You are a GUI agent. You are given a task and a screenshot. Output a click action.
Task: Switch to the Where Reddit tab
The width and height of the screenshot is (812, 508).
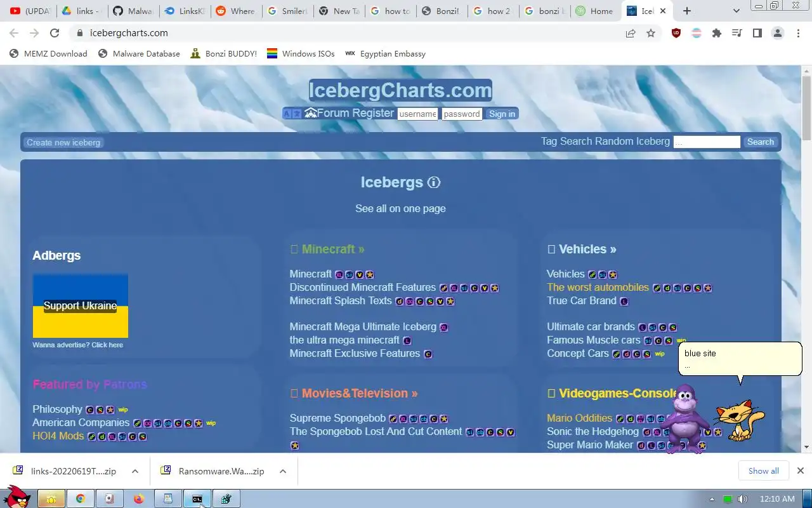click(x=235, y=11)
